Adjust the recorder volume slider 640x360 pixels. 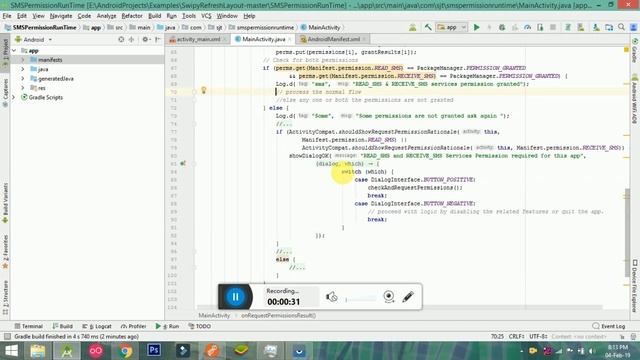361,299
